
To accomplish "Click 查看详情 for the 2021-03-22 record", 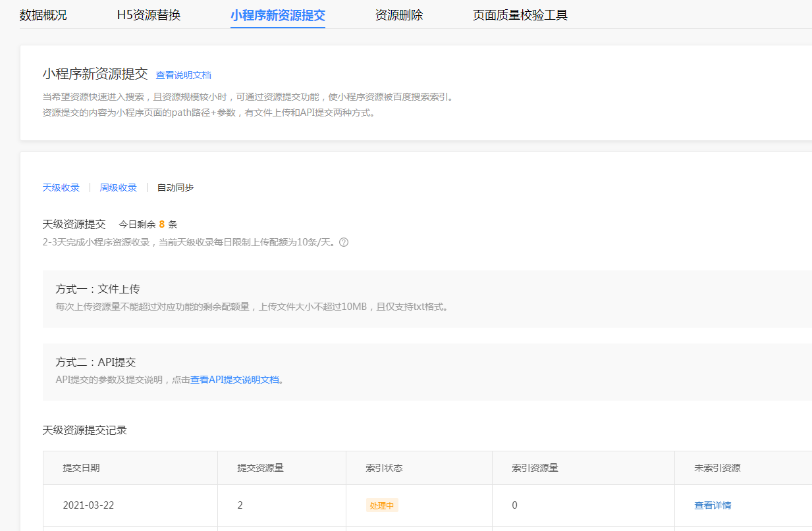I will (713, 505).
